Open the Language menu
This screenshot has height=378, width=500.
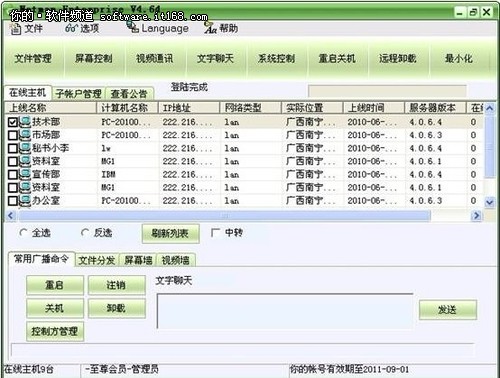tap(158, 28)
